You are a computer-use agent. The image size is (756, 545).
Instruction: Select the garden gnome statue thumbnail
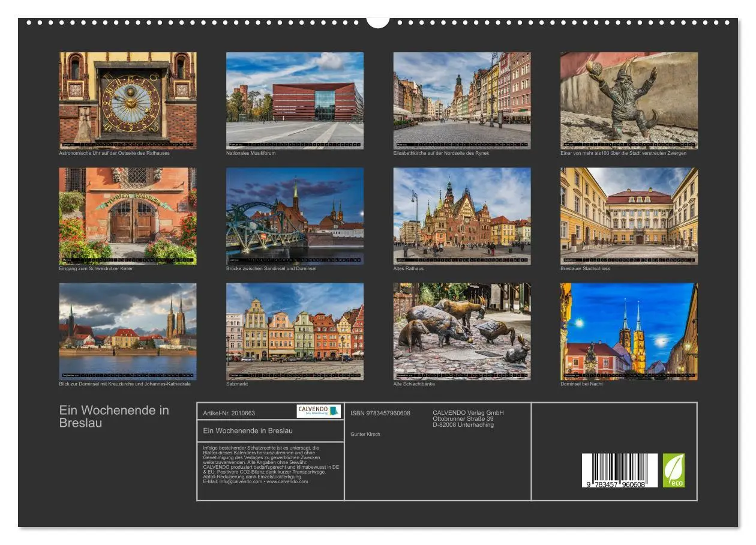coord(628,99)
